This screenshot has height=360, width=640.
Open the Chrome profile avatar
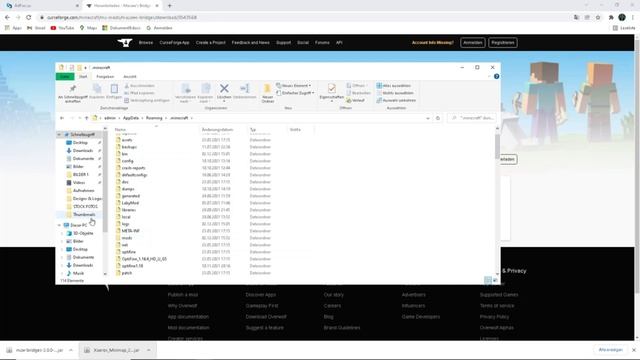[x=622, y=18]
